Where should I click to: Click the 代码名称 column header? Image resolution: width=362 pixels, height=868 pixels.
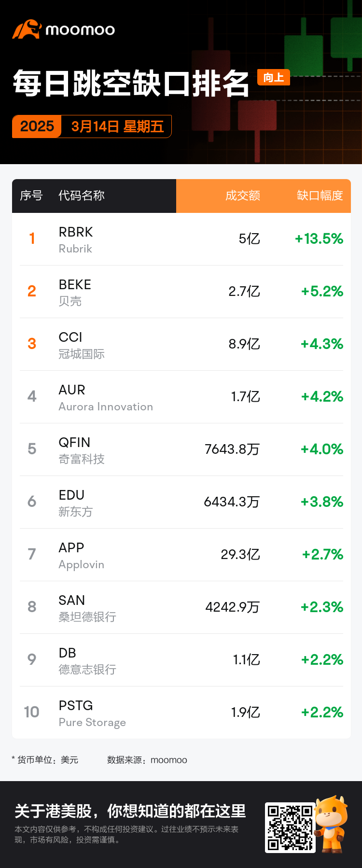pyautogui.click(x=81, y=196)
